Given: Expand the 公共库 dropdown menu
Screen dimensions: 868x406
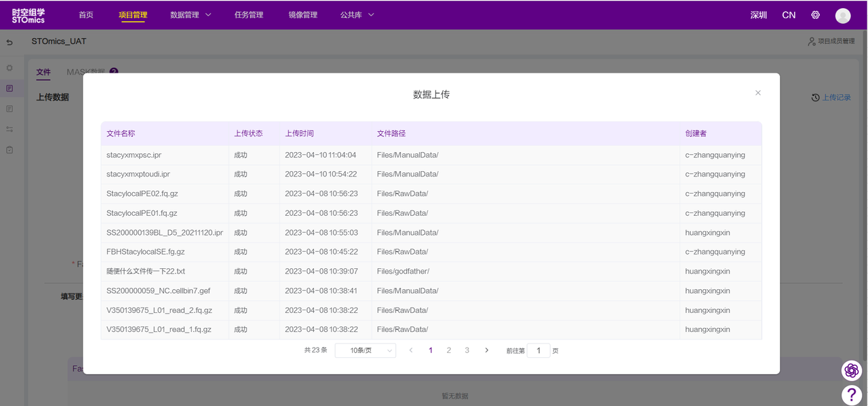Looking at the screenshot, I should pos(357,15).
